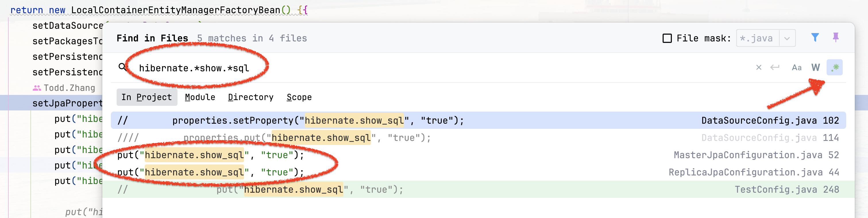
Task: Enable the File mask checkbox
Action: pos(667,38)
